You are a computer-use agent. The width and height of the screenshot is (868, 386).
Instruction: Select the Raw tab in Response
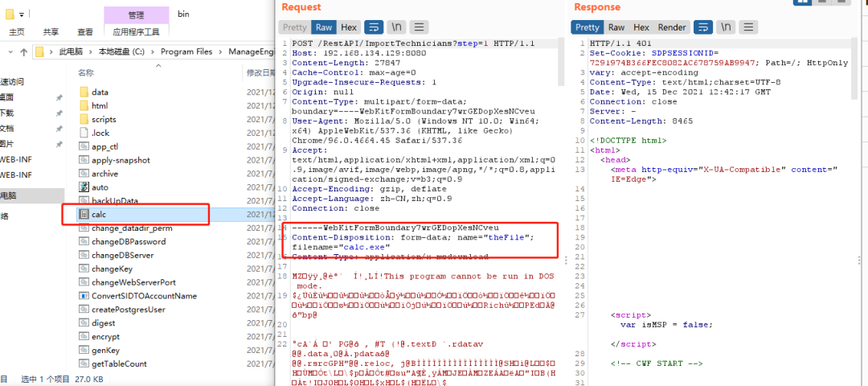(616, 27)
